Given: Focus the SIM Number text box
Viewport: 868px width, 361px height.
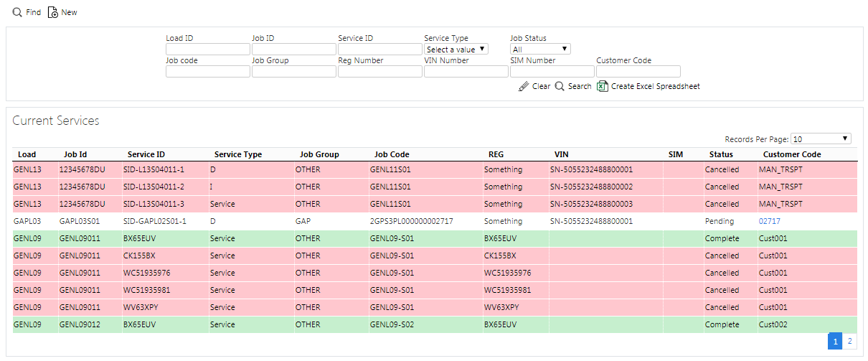Looking at the screenshot, I should point(552,71).
